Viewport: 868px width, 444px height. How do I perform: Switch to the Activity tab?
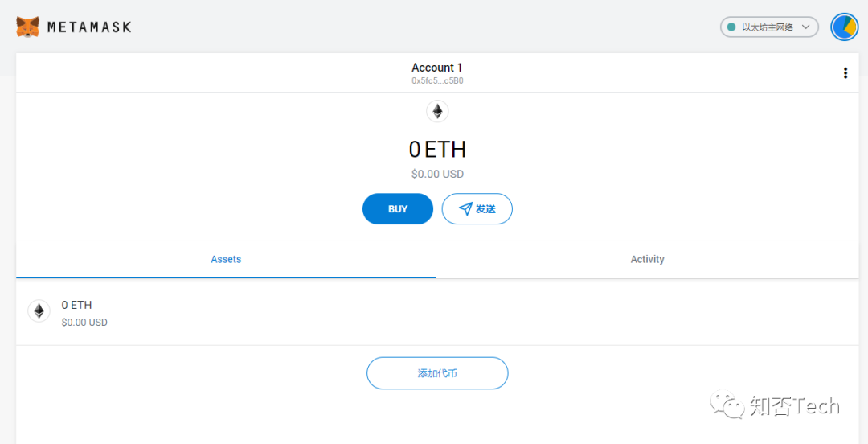(x=647, y=259)
